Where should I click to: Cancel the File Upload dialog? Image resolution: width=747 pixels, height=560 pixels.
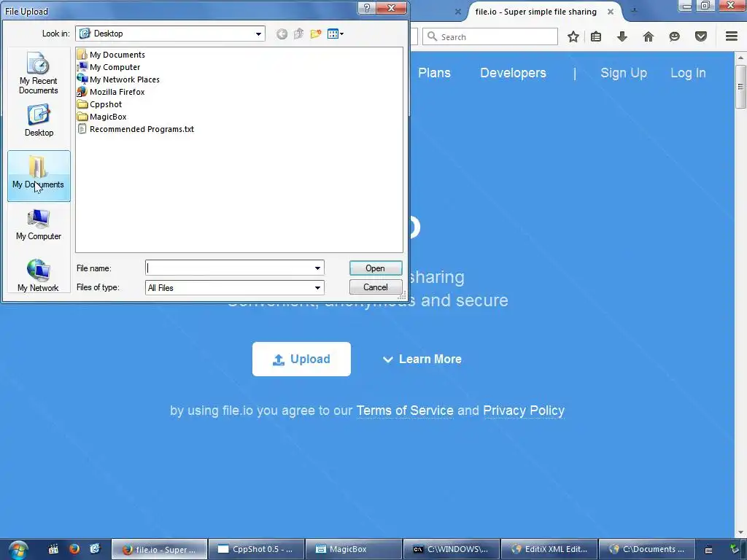376,287
